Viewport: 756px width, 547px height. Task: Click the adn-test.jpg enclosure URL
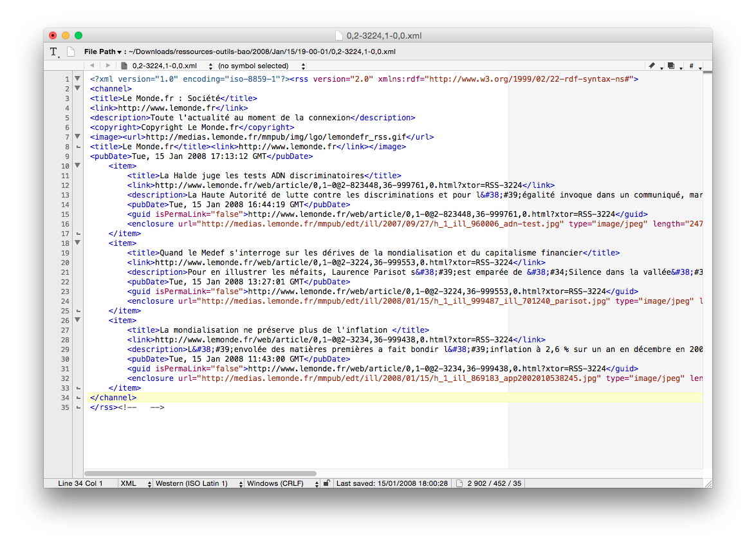(380, 224)
